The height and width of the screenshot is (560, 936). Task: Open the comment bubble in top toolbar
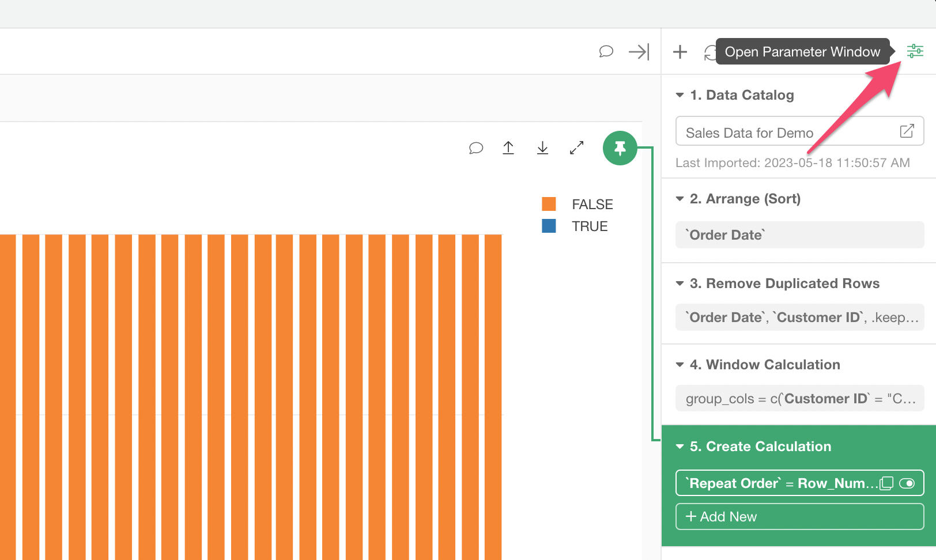point(606,52)
